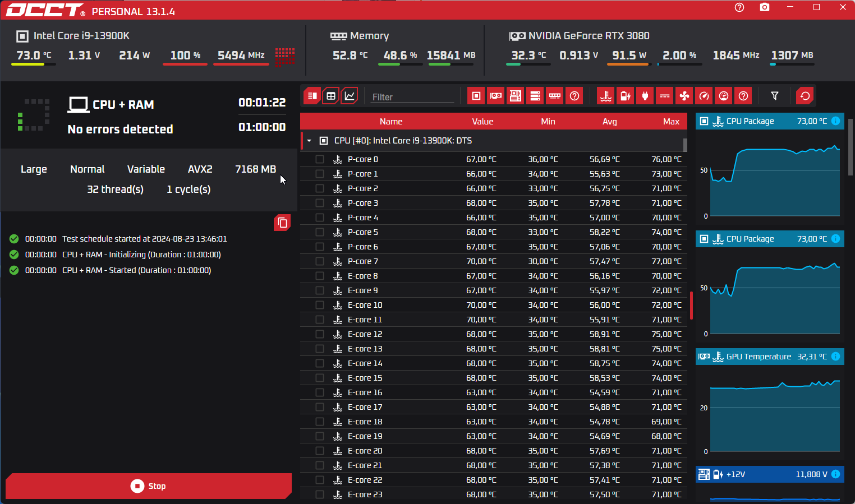Click the '32 thread(s)' setting
This screenshot has height=504, width=855.
(115, 189)
